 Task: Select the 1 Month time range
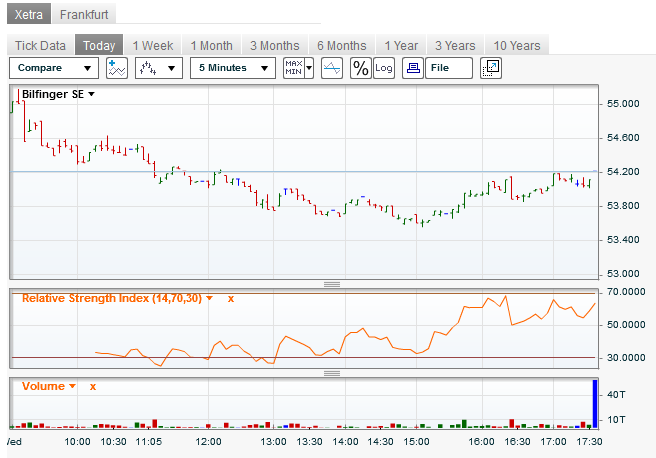pyautogui.click(x=212, y=45)
